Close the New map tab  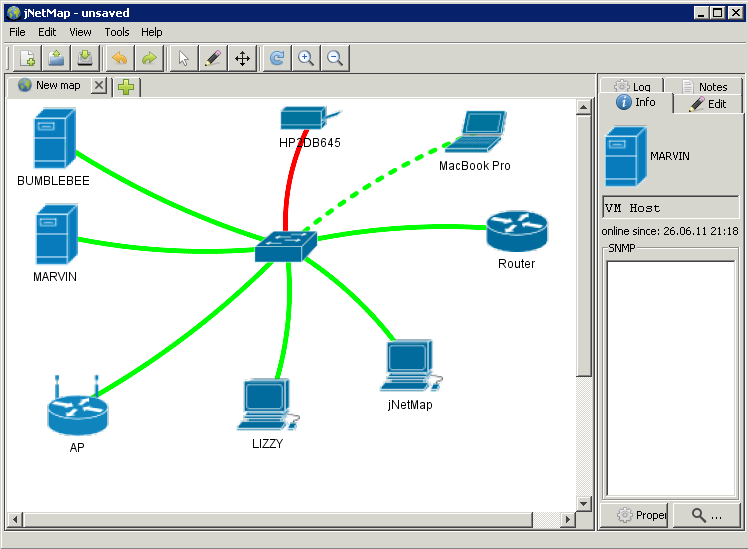pyautogui.click(x=99, y=86)
